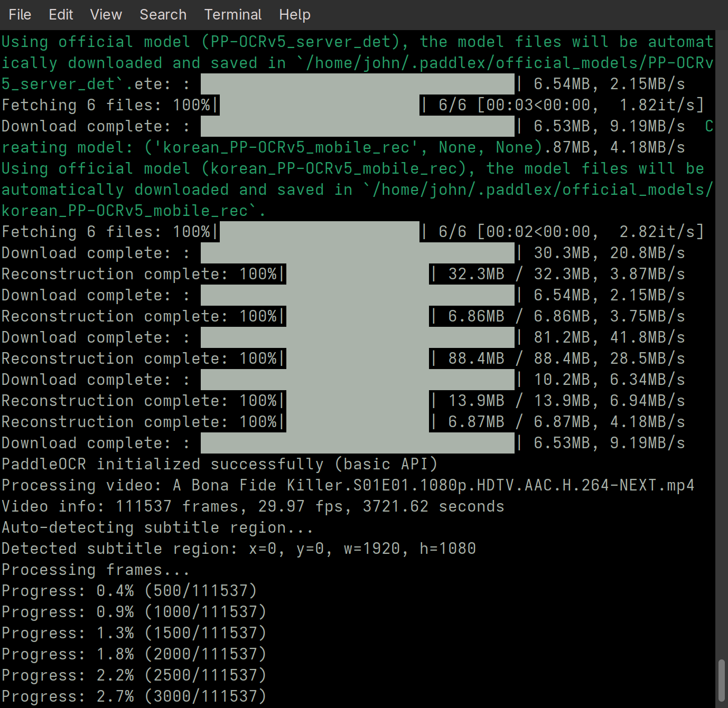Screen dimensions: 728x708
Task: Click the 'Fetching 6 files' line with 1.82it/s
Action: (353, 105)
